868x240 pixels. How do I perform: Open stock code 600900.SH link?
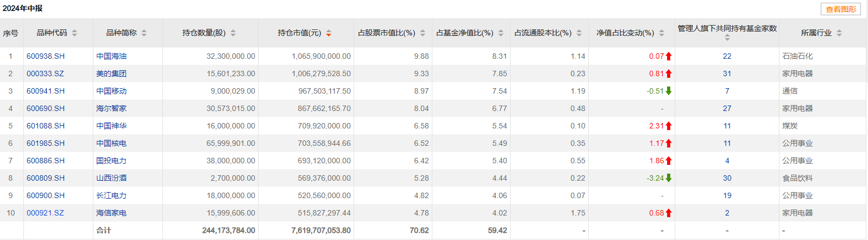click(46, 195)
